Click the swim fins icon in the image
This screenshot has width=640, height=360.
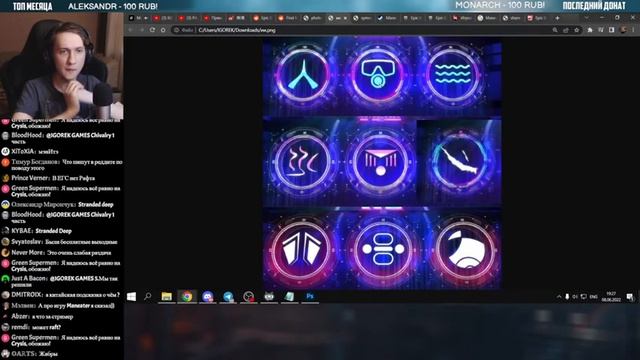[302, 74]
